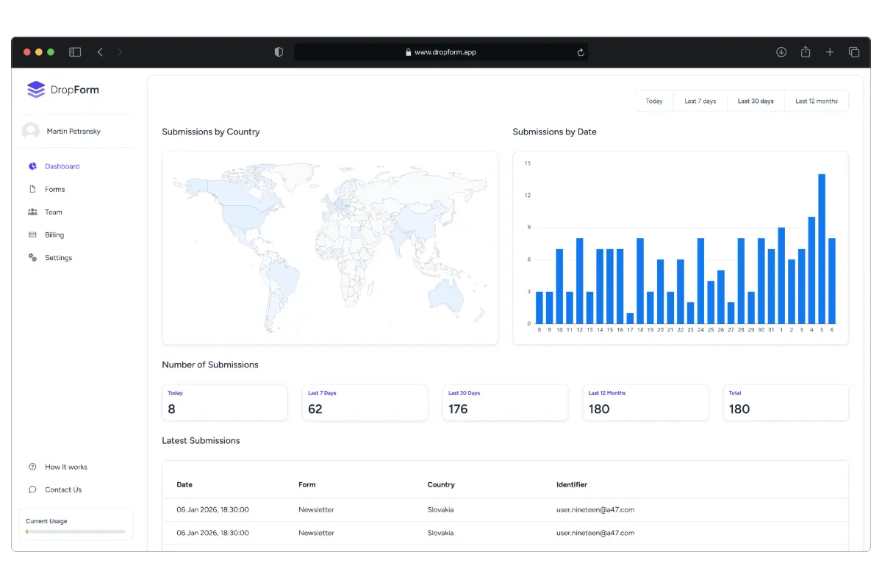
Task: Select the Last 12 months filter
Action: click(817, 101)
